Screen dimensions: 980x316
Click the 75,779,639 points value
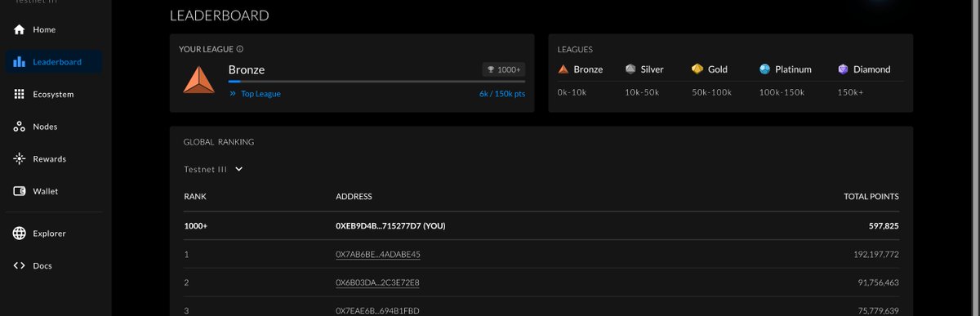(x=879, y=310)
